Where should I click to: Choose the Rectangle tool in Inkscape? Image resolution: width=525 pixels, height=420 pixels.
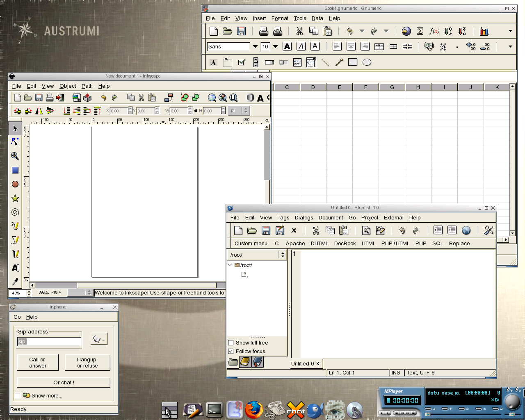[15, 170]
